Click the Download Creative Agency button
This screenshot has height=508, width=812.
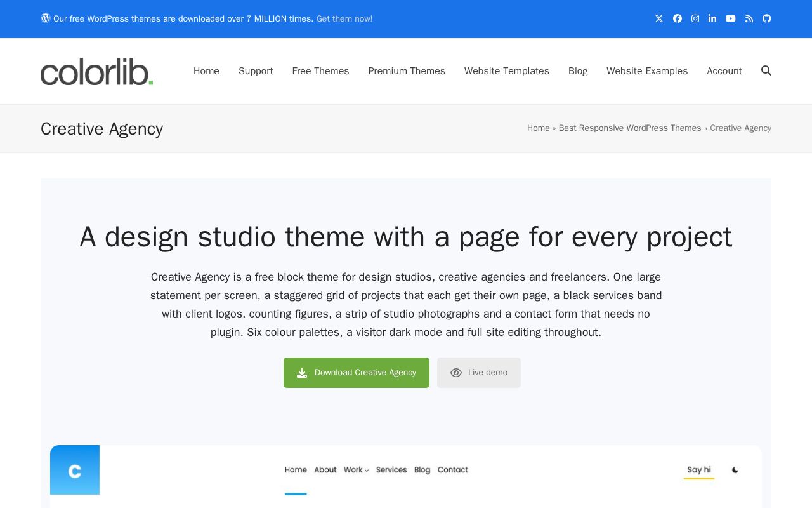[357, 373]
